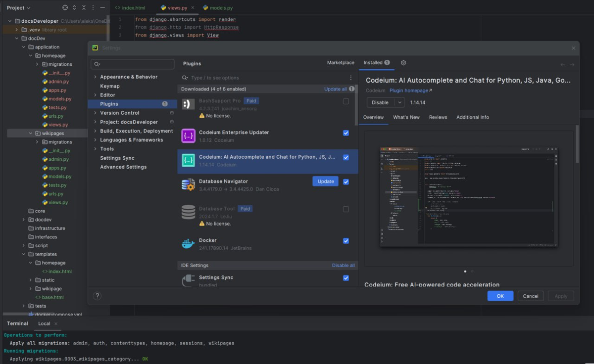Select Keymap in settings list

click(110, 86)
